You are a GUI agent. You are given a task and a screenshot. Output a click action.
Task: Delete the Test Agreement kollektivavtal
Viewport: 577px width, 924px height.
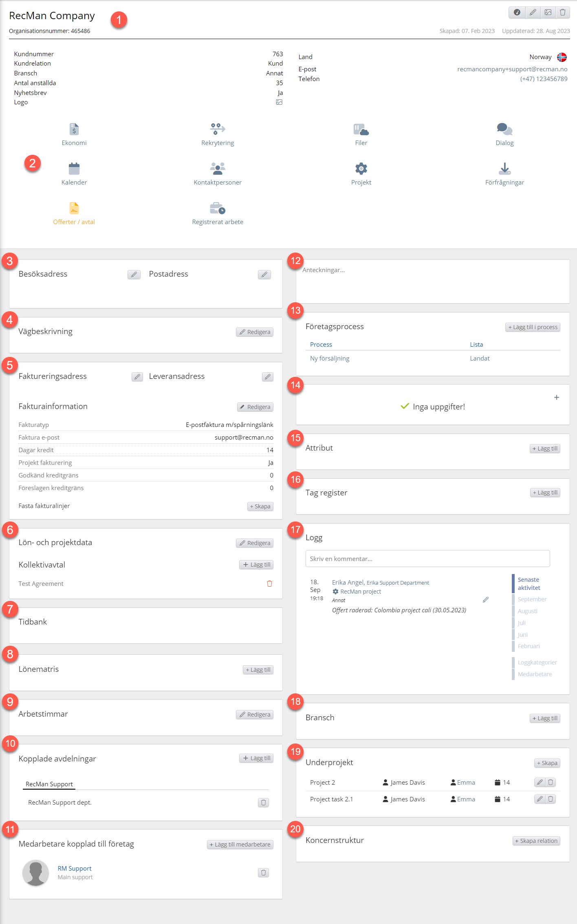(x=269, y=583)
